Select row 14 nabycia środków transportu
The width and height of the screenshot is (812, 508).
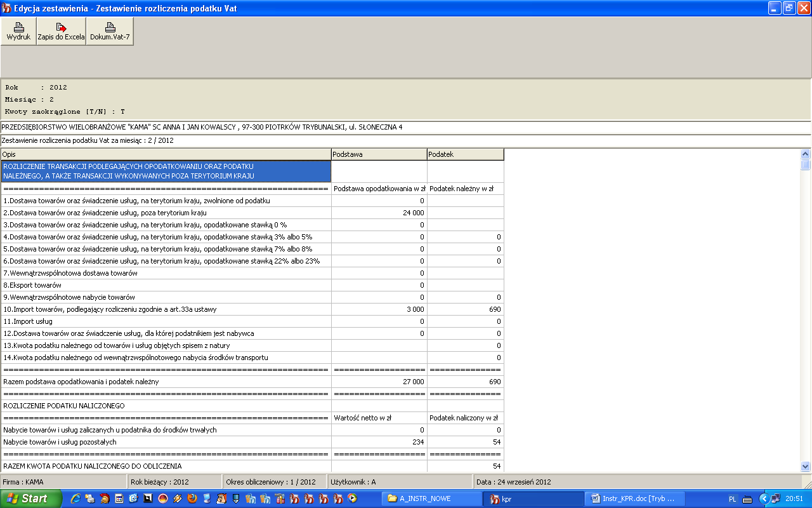pyautogui.click(x=166, y=358)
